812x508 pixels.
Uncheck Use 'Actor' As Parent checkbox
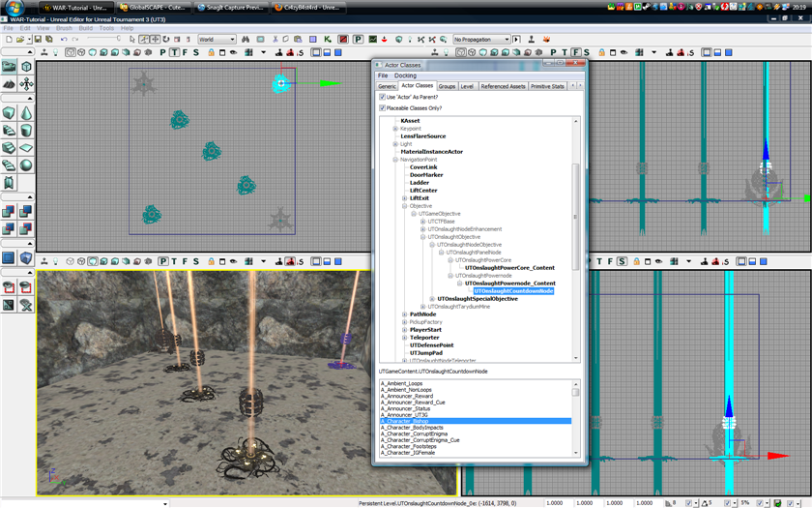click(x=382, y=97)
